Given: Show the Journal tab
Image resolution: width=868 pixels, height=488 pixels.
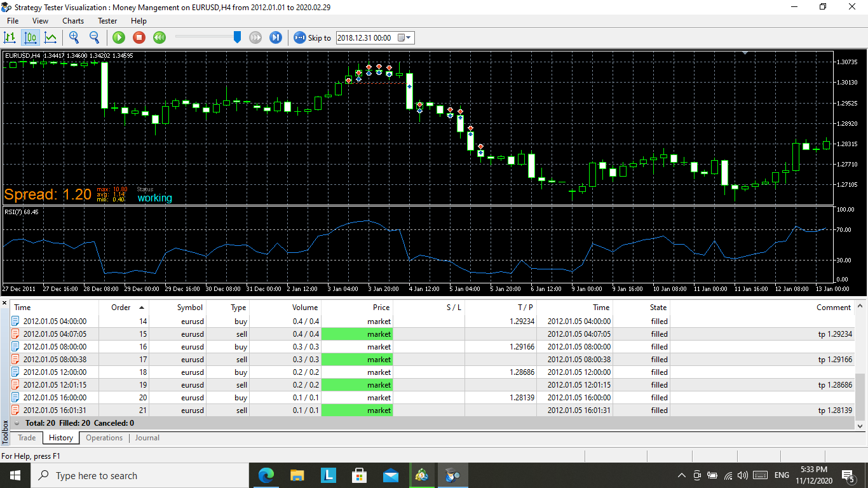Looking at the screenshot, I should (147, 438).
